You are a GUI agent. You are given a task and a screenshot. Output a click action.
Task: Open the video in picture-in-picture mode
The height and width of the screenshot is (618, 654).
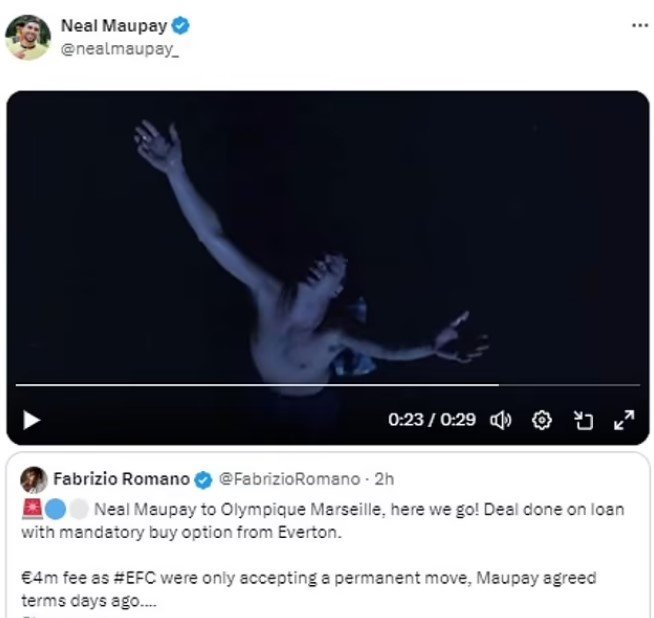(583, 420)
